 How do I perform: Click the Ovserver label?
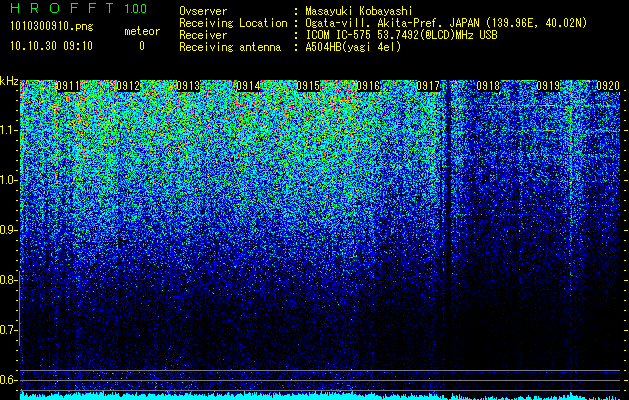click(203, 11)
